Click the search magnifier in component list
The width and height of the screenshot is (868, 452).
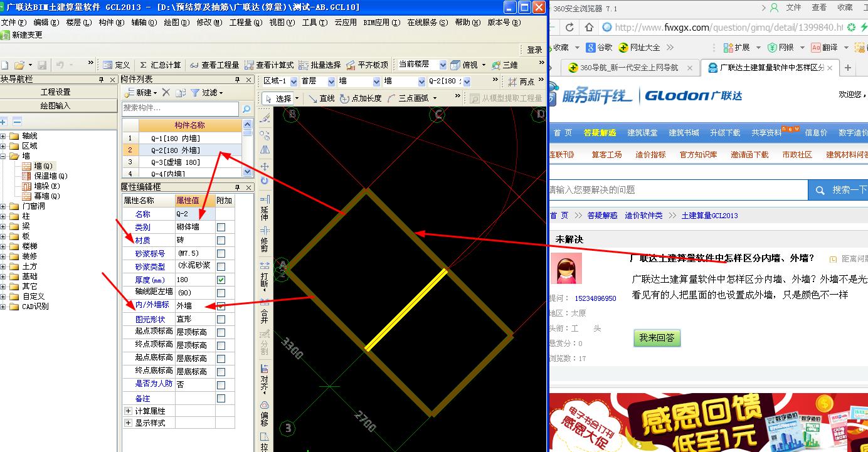coord(246,108)
